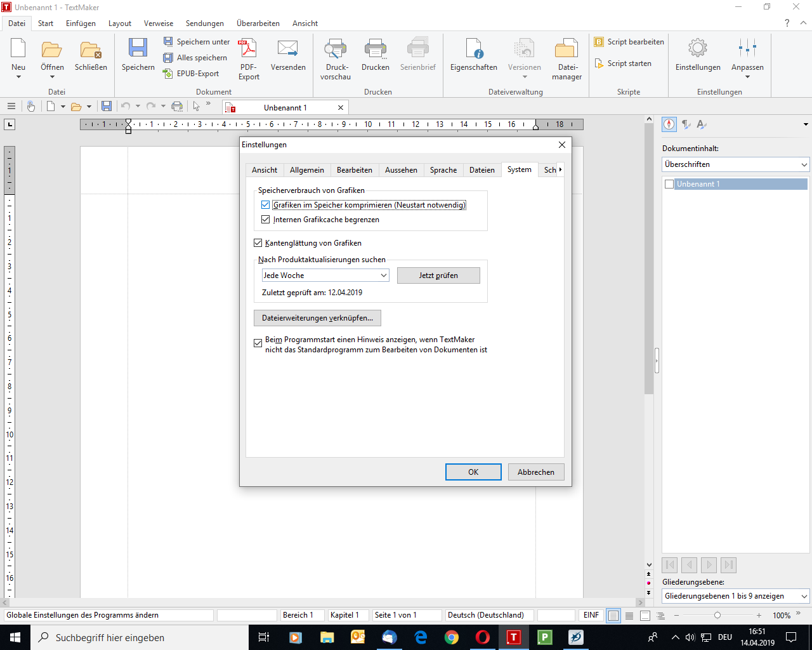Open the Windows Start menu
812x650 pixels.
[15, 637]
